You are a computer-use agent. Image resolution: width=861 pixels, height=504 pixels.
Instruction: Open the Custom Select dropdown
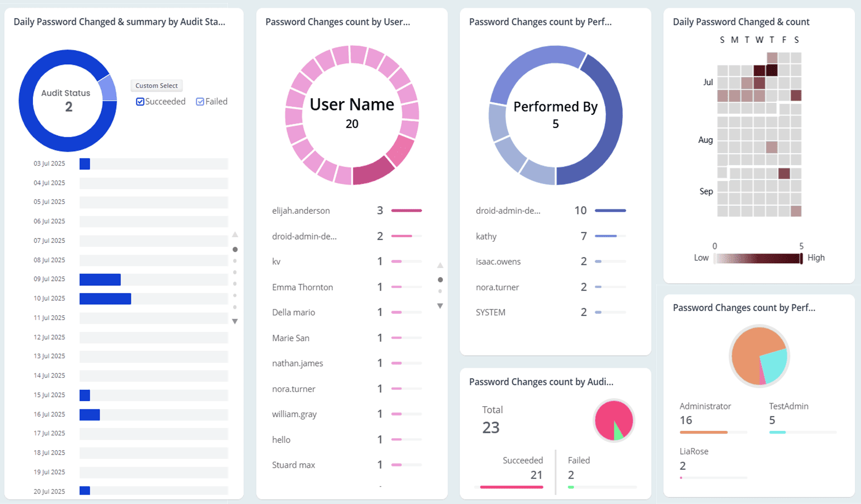[x=156, y=85]
